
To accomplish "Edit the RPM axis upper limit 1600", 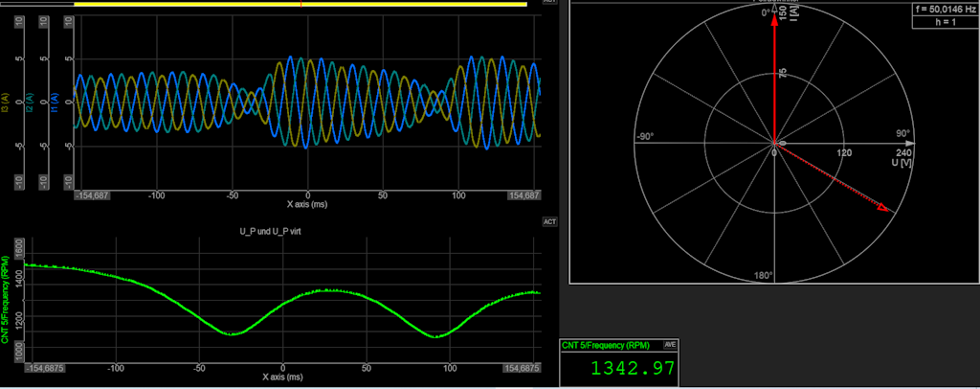I will pyautogui.click(x=18, y=249).
